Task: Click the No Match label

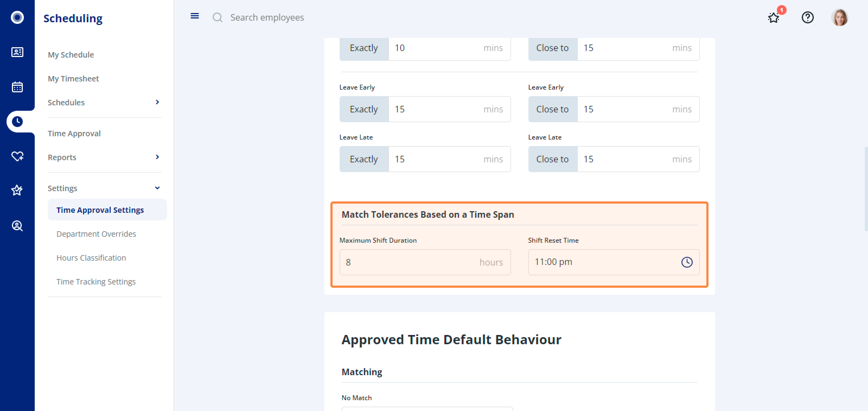Action: pos(356,398)
